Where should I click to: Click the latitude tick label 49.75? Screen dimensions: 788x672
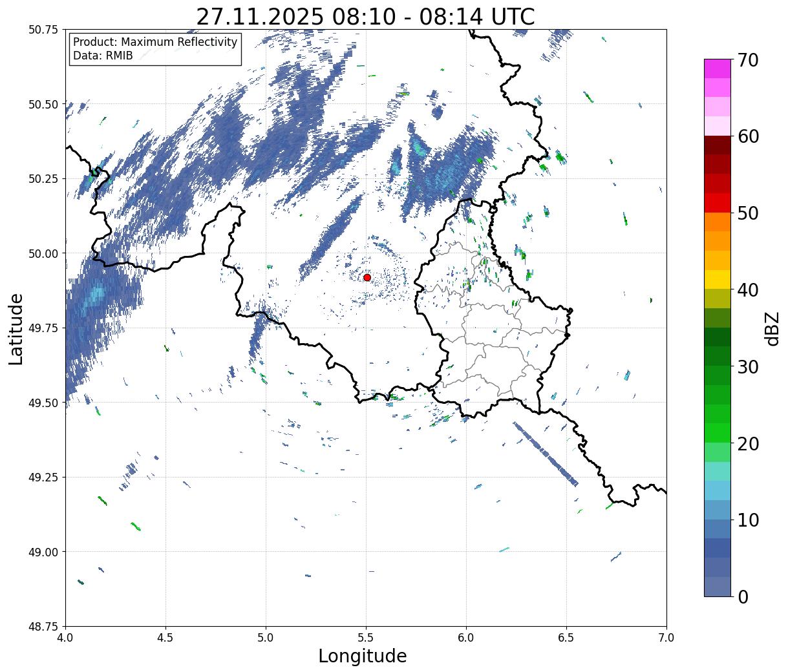pos(43,328)
